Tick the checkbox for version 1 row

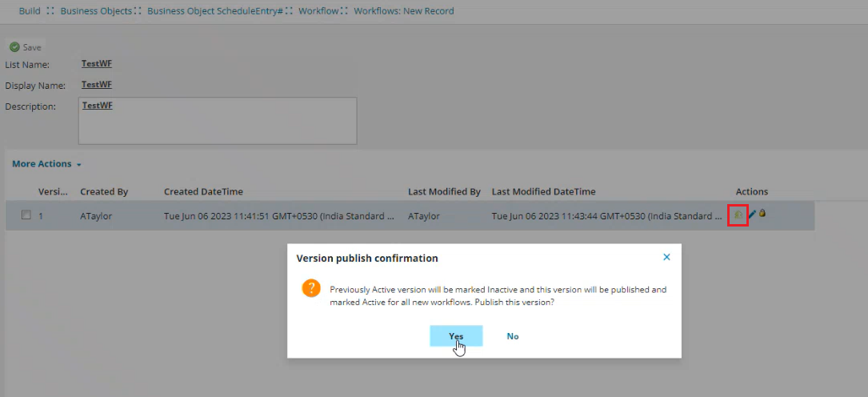pos(26,215)
